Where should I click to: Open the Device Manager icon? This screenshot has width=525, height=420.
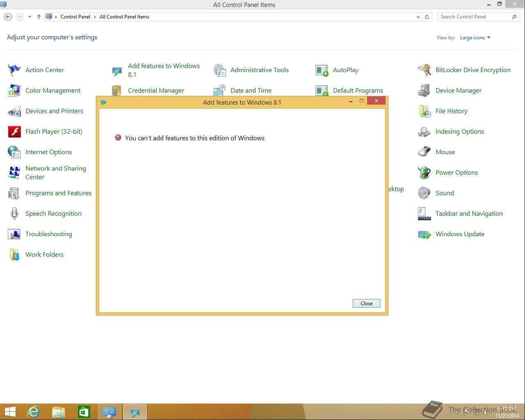pyautogui.click(x=425, y=91)
